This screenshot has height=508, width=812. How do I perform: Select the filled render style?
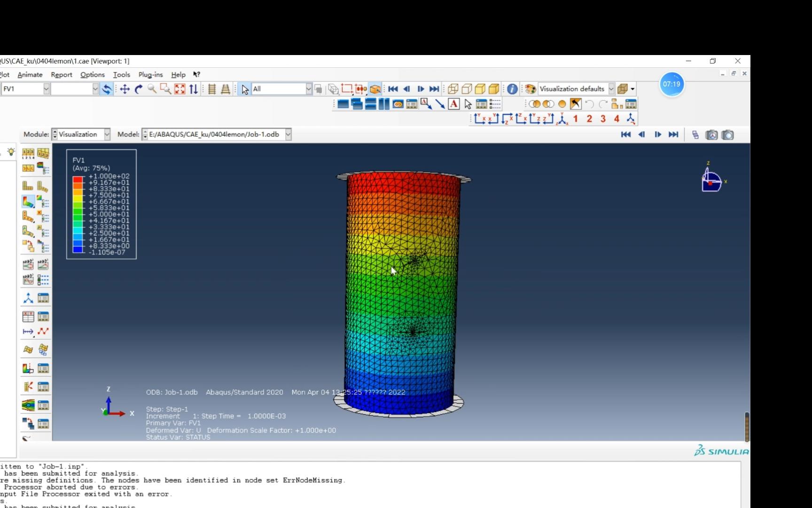click(x=480, y=89)
